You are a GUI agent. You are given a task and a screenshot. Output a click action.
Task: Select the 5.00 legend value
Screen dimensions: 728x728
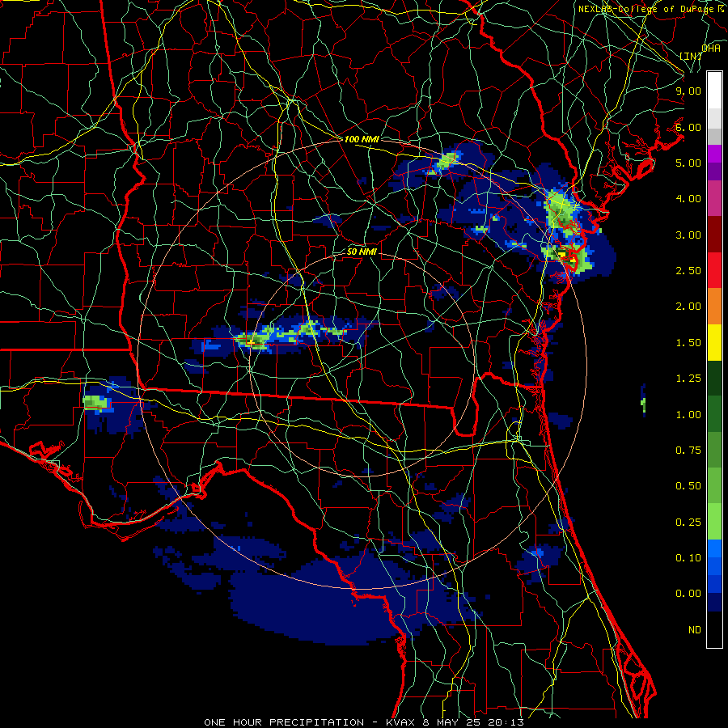pos(688,163)
